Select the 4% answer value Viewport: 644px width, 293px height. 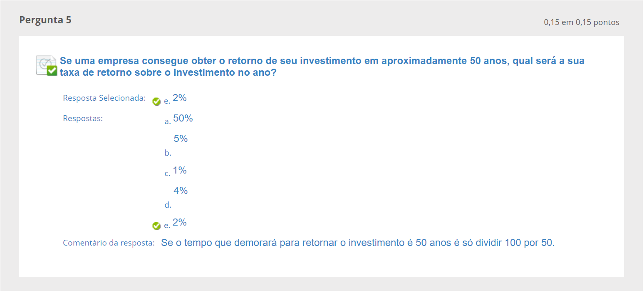181,191
